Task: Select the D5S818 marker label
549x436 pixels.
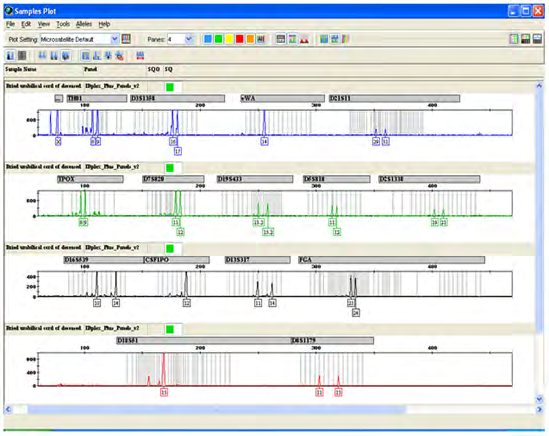Action: [336, 179]
